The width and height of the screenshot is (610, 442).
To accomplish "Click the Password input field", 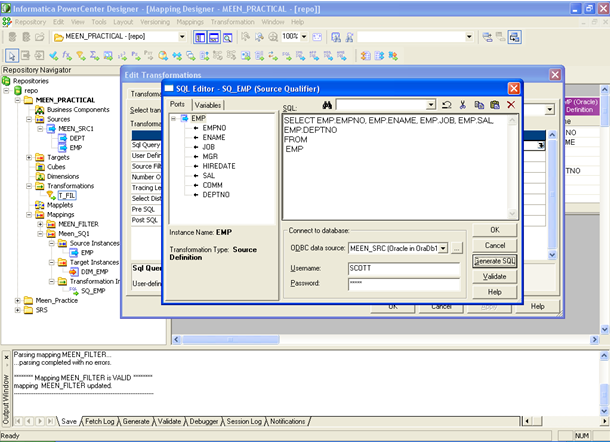I will (404, 284).
